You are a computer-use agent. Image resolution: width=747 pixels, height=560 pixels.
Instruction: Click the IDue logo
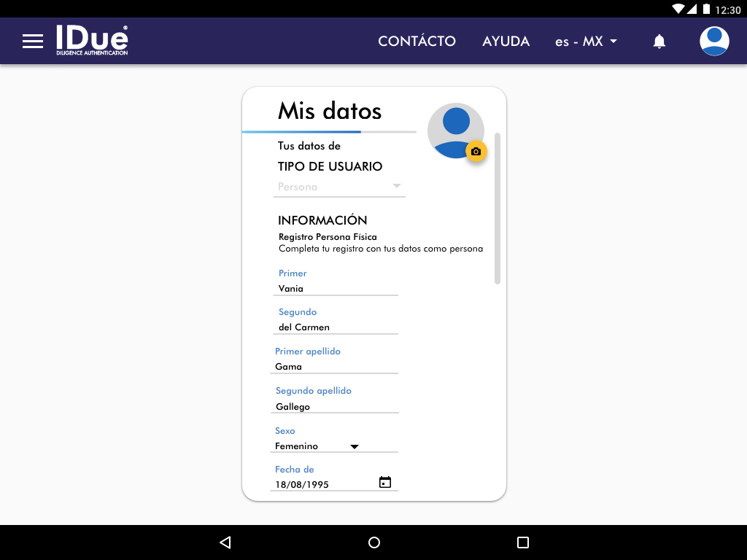click(x=92, y=41)
